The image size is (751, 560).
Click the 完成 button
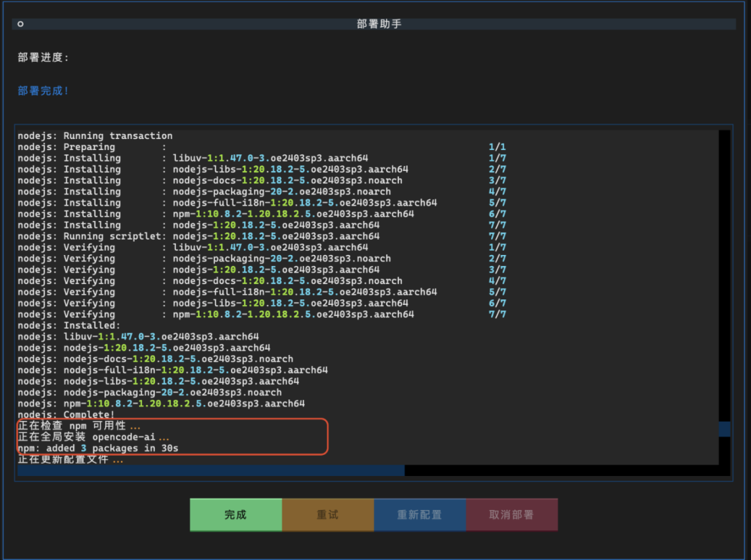coord(236,515)
